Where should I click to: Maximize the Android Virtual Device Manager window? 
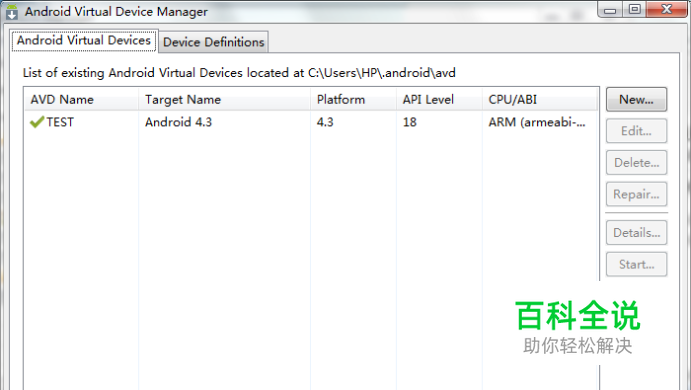tap(635, 9)
